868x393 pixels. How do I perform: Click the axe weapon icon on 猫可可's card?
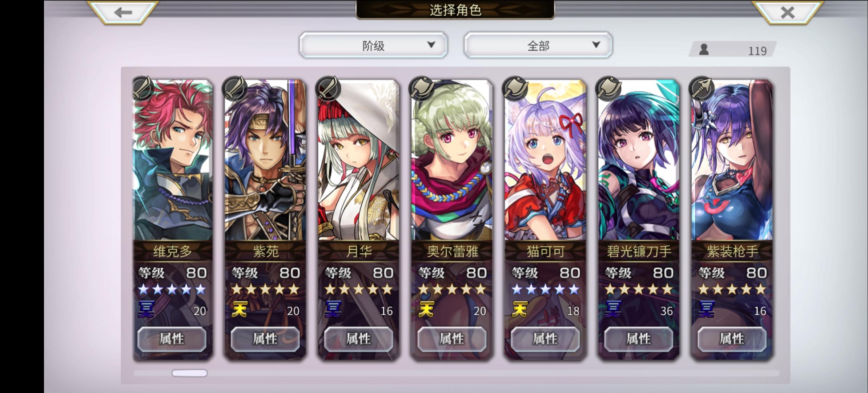[x=515, y=88]
